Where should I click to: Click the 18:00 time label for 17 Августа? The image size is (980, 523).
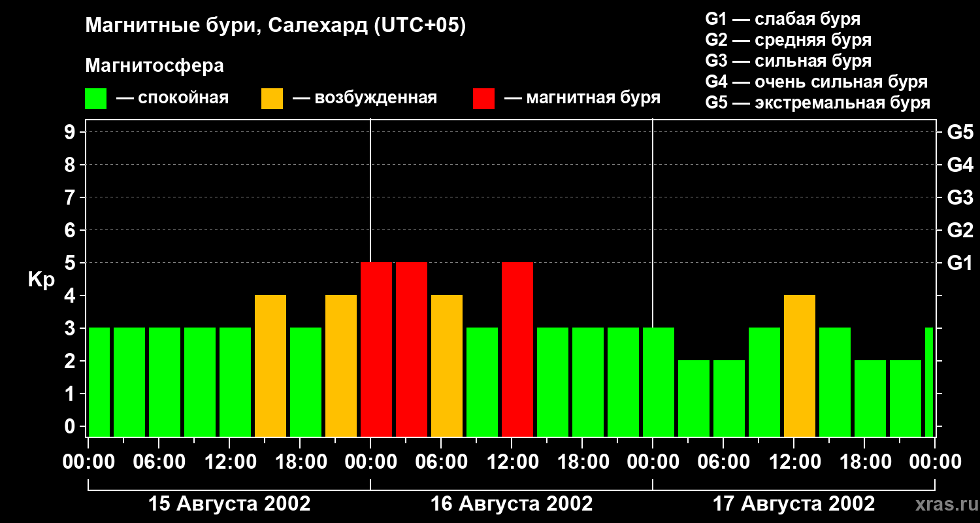[864, 462]
